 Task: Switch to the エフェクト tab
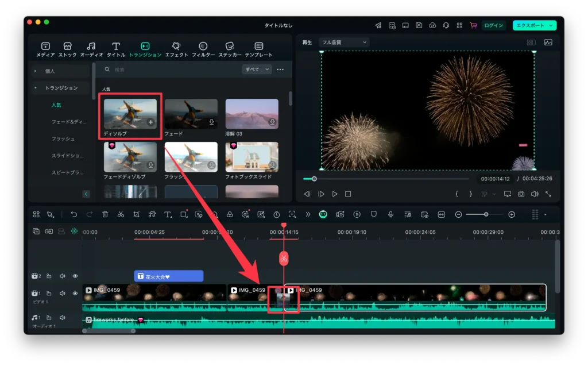point(176,49)
